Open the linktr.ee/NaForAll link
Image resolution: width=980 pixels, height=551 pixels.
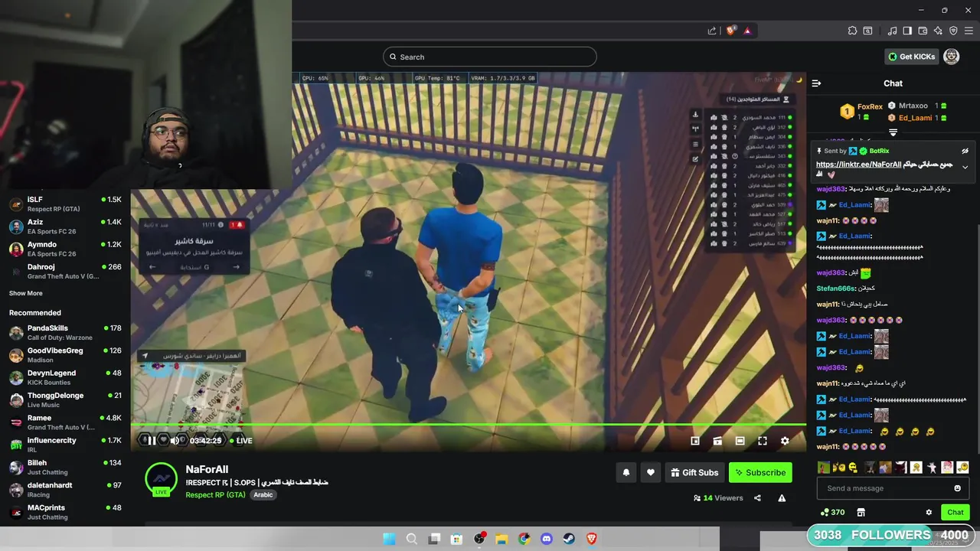pos(859,165)
